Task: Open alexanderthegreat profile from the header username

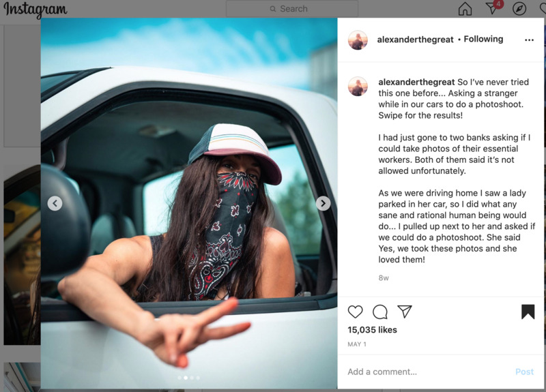Action: point(415,40)
